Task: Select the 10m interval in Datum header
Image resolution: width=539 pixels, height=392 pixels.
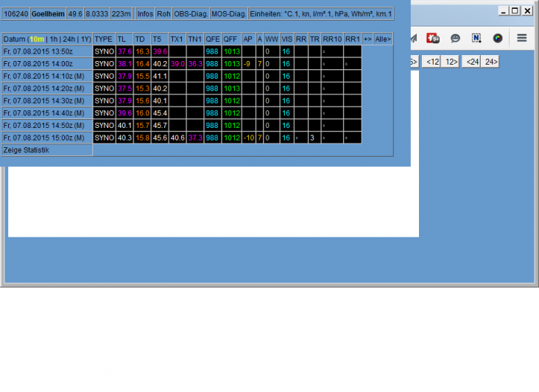Action: tap(36, 39)
